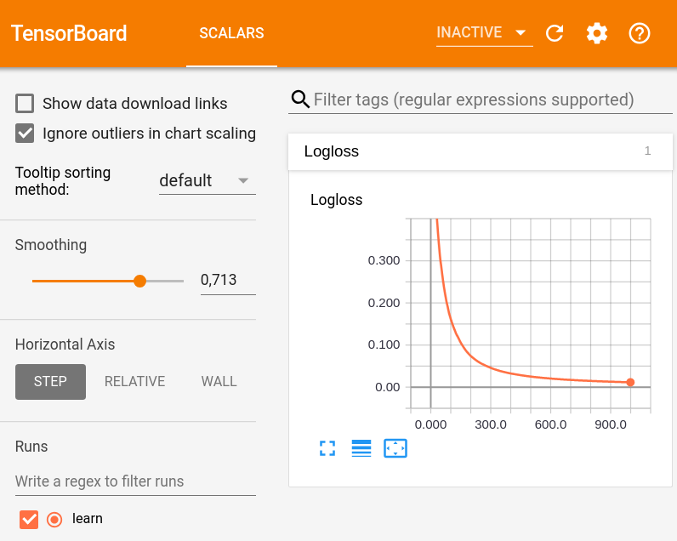Click the search magnifier icon
This screenshot has width=677, height=541.
(299, 99)
